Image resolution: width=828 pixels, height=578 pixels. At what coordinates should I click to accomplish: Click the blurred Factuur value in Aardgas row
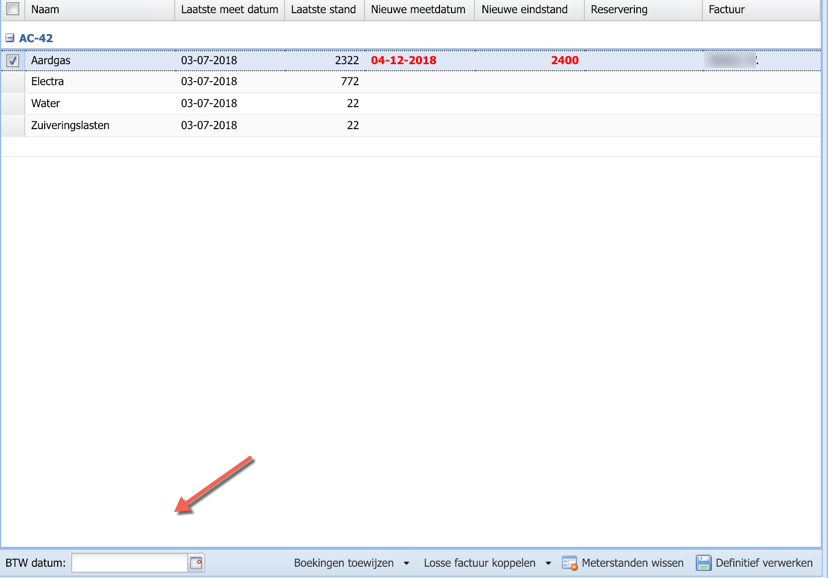(x=732, y=61)
